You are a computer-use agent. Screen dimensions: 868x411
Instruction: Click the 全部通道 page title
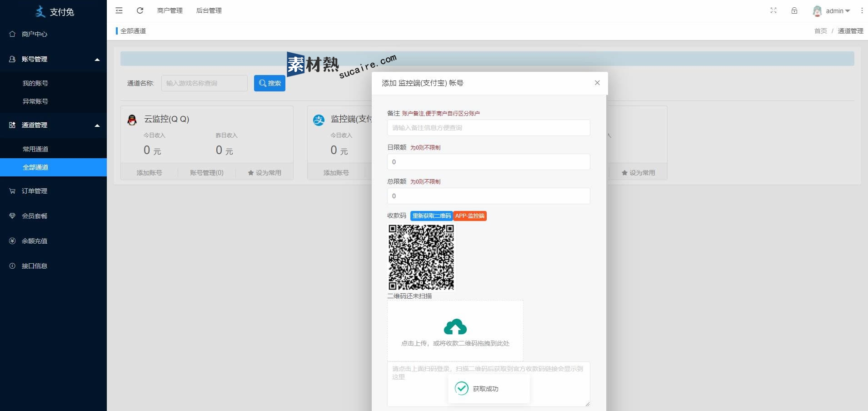pos(133,31)
